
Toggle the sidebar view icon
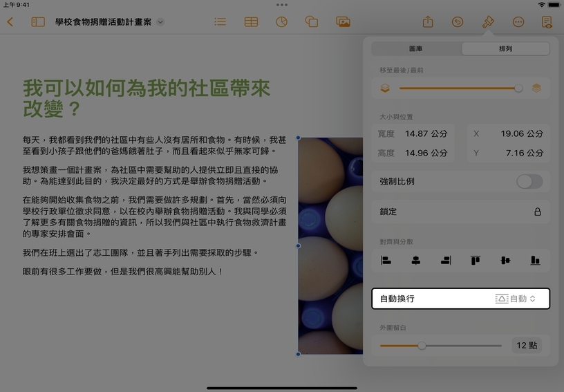(38, 22)
